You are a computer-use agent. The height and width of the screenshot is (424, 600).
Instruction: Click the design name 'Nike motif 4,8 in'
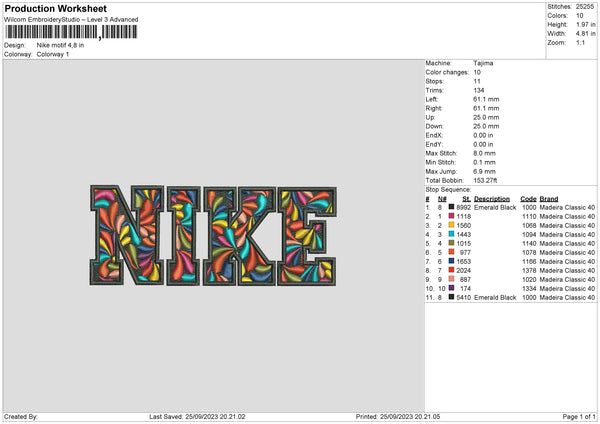coord(60,45)
